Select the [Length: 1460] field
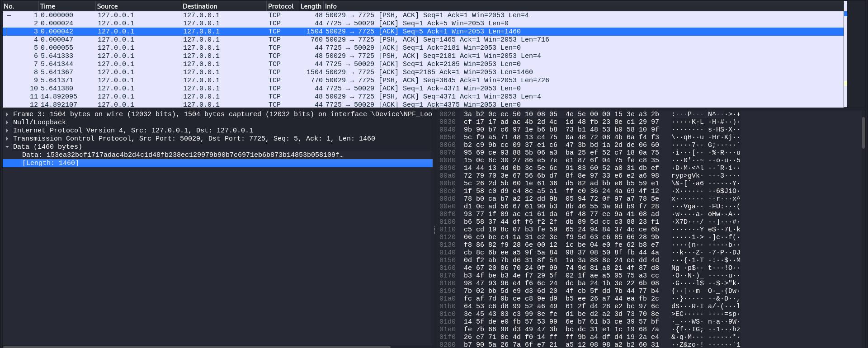Image resolution: width=868 pixels, height=348 pixels. (217, 163)
